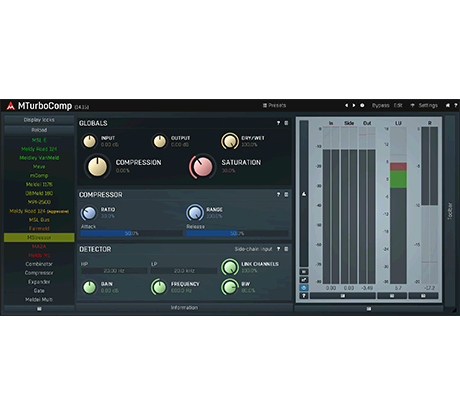Viewport: 460px width, 416px height.
Task: Click the Display locks button
Action: (39, 120)
